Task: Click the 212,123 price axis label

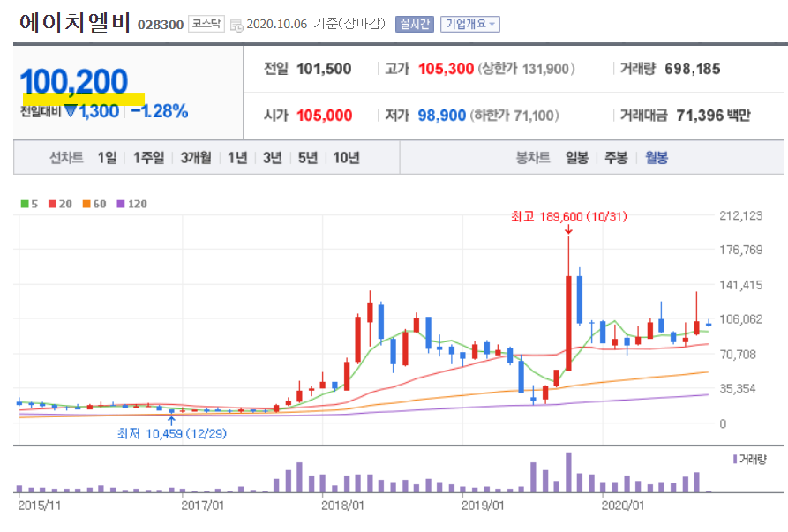Action: coord(741,215)
